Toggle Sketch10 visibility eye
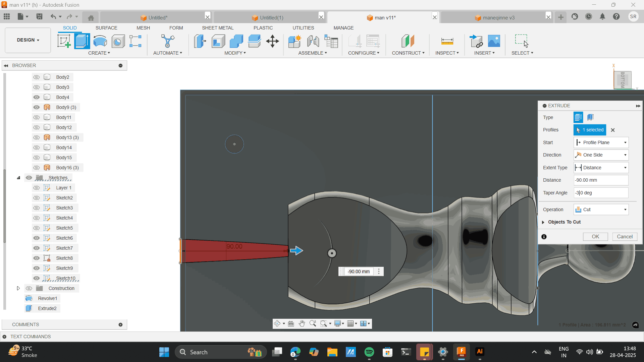Screen dimensions: 644x362 (x=36, y=278)
